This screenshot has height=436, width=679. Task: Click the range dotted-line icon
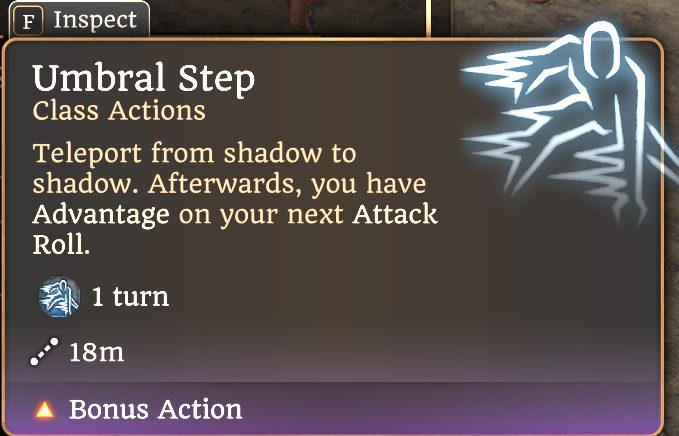tap(45, 352)
